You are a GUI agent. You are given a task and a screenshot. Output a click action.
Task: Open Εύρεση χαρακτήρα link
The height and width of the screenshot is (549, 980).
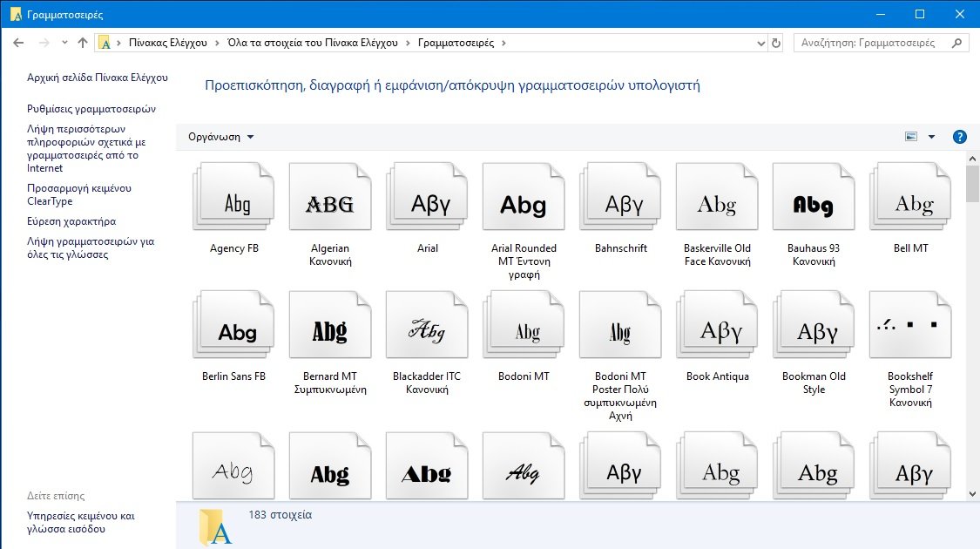pos(71,221)
